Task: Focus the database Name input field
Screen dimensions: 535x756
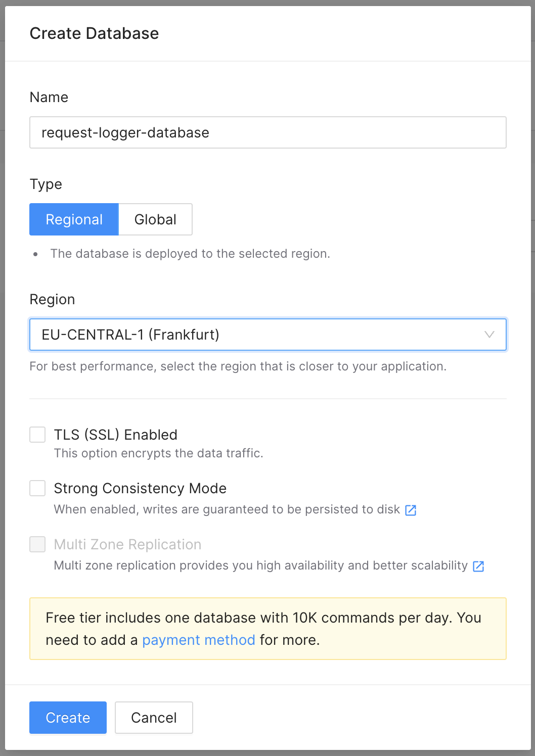Action: click(268, 132)
